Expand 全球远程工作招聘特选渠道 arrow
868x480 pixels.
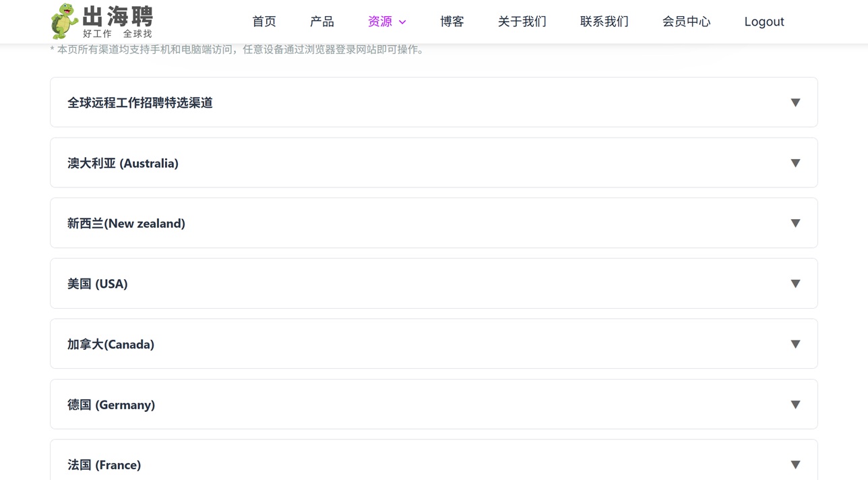(795, 102)
